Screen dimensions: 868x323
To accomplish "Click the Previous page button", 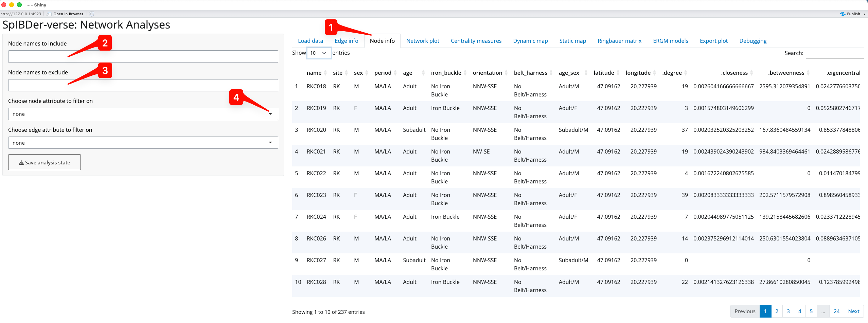I will [x=745, y=311].
